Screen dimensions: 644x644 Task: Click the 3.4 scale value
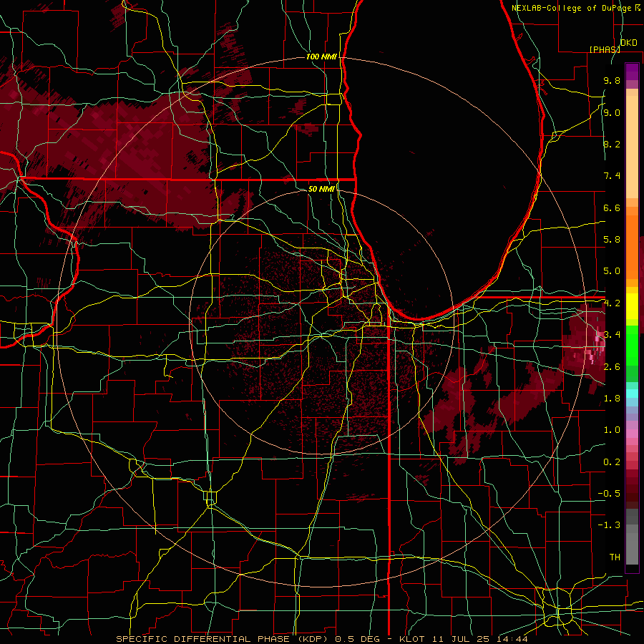(x=612, y=335)
